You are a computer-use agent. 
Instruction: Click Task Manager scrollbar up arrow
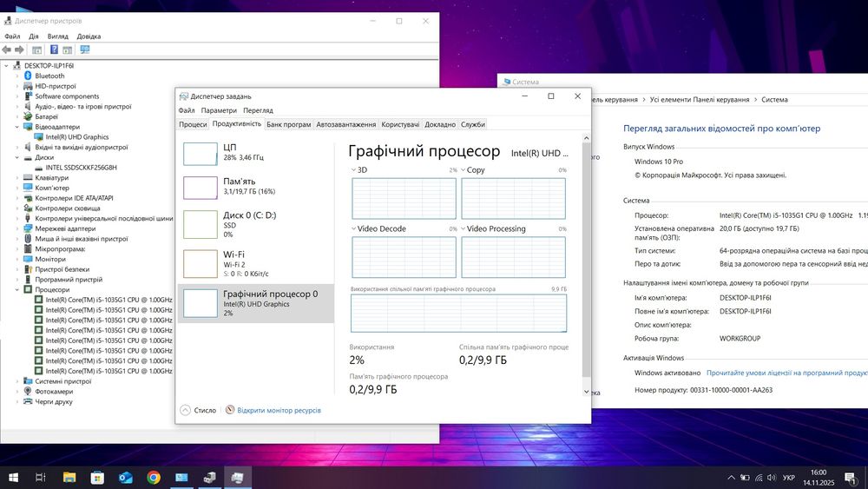(x=586, y=138)
